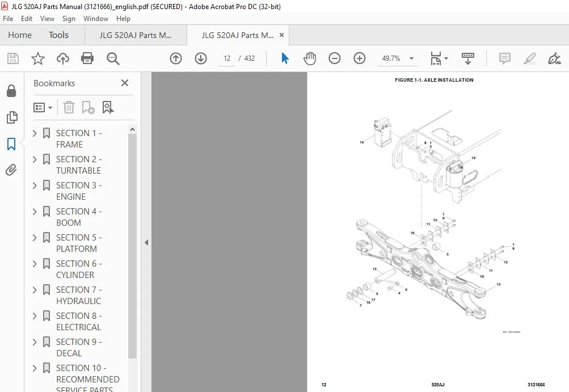569x392 pixels.
Task: Open page thumbnails panel
Action: tap(11, 117)
